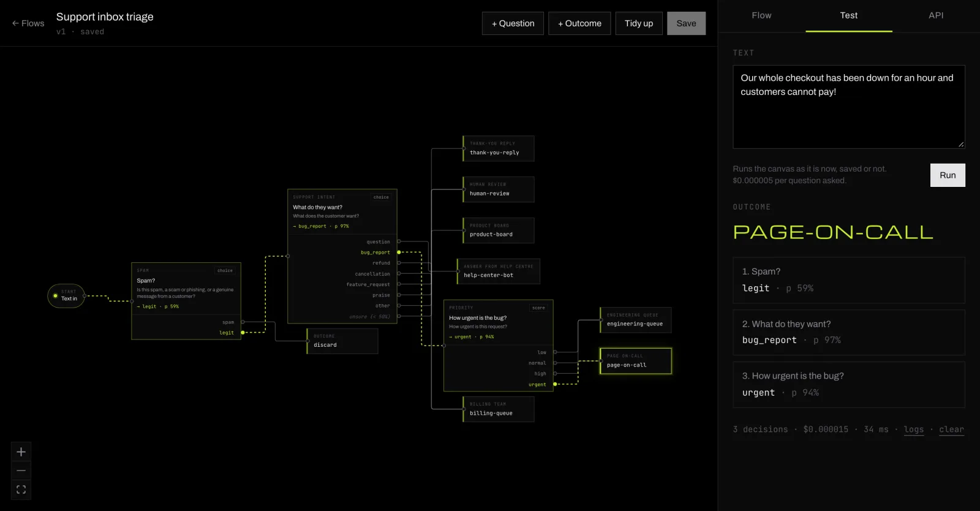Add a new Outcome node
The width and height of the screenshot is (980, 511).
[x=579, y=23]
